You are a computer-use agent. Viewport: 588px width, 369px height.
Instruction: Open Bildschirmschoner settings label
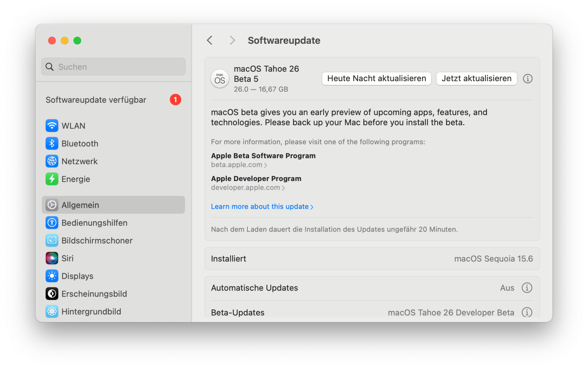pos(97,241)
